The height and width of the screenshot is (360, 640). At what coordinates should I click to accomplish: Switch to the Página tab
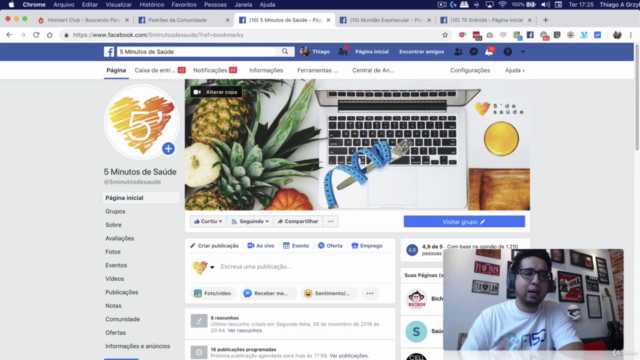point(116,70)
